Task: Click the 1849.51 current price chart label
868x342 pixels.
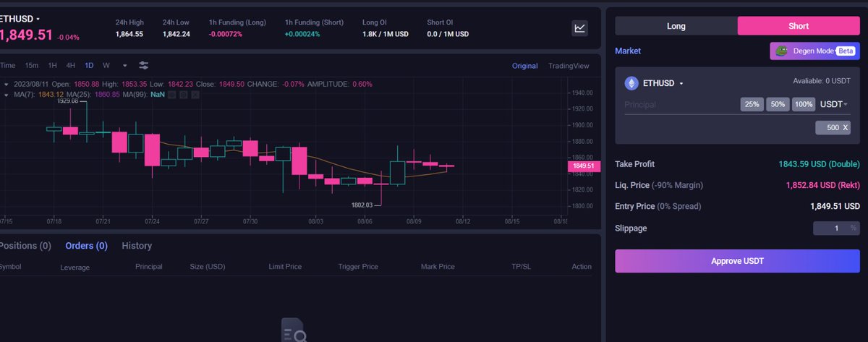Action: 583,166
